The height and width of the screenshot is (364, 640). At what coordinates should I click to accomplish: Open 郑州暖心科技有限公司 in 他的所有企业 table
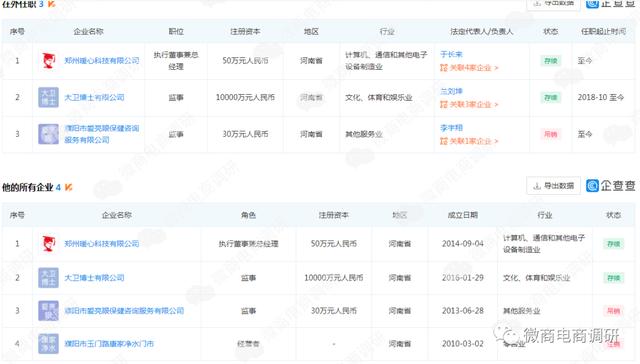[102, 244]
